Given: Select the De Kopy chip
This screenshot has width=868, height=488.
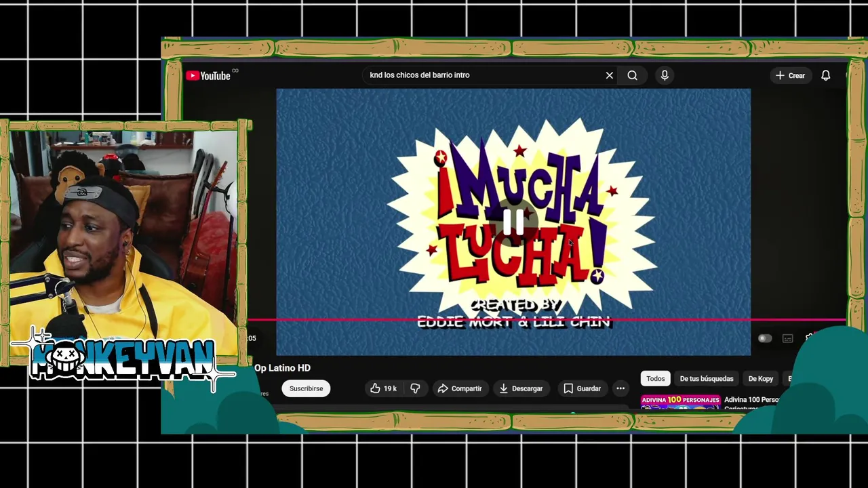Looking at the screenshot, I should [760, 379].
